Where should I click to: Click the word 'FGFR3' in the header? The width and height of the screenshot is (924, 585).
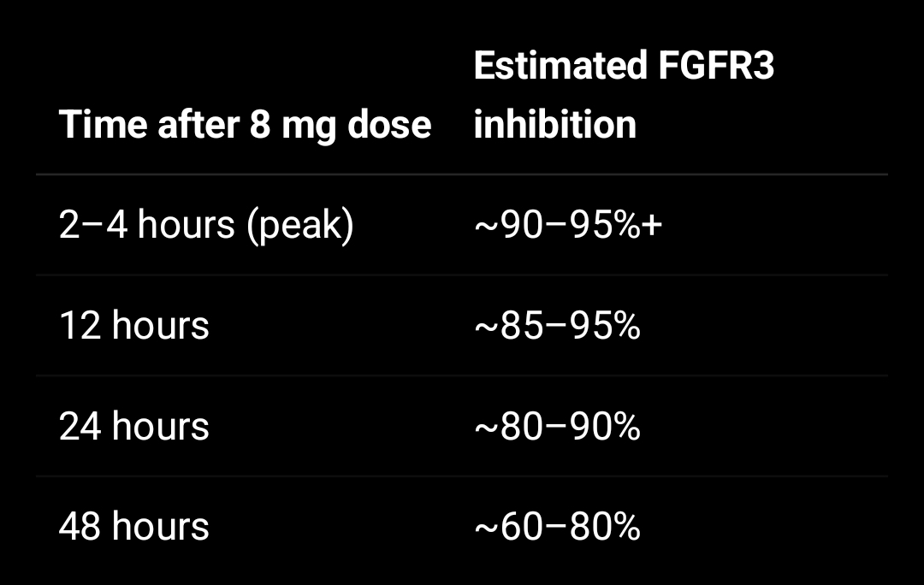716,65
